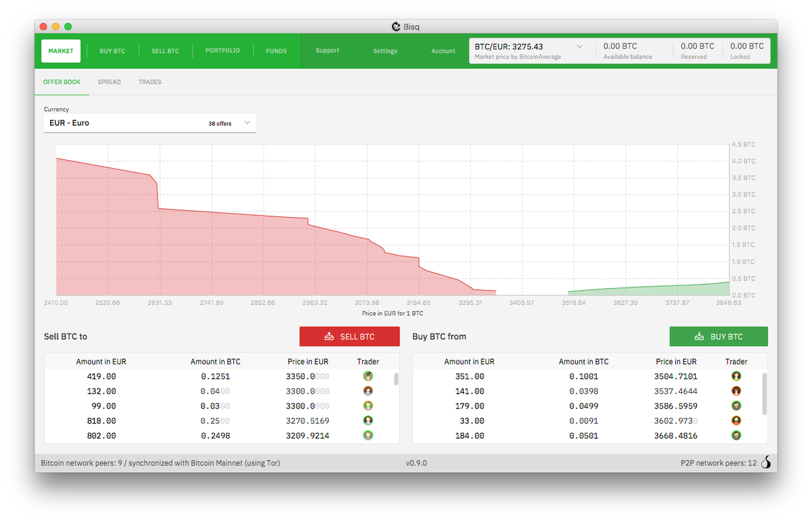Go to the Buy BTC section
The width and height of the screenshot is (812, 522).
(x=112, y=51)
